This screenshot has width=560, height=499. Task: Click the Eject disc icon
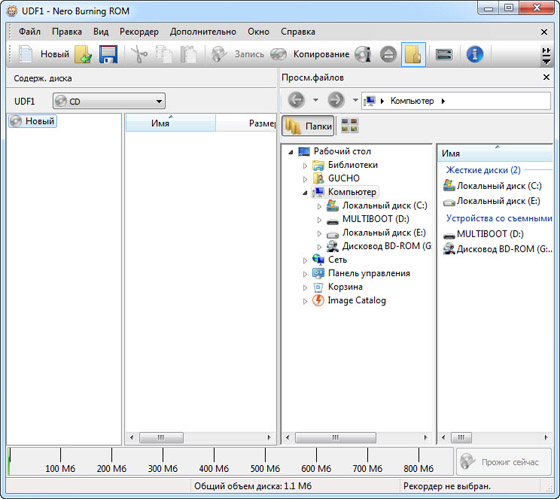coord(388,54)
